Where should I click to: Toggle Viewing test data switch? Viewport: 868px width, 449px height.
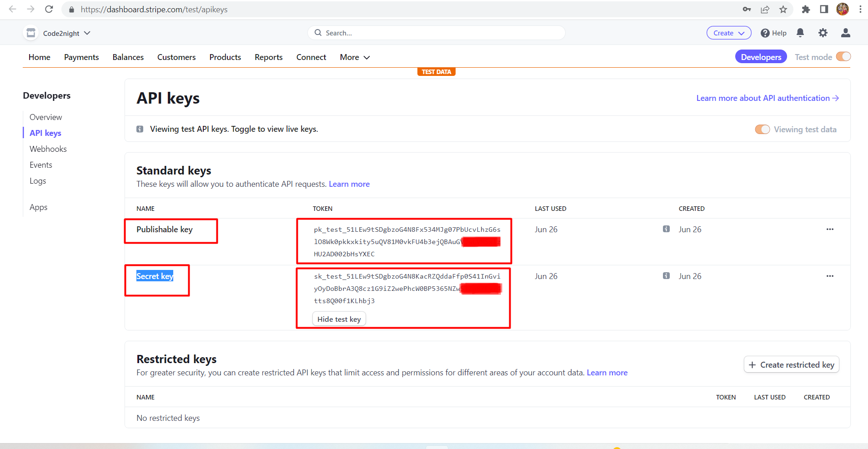coord(763,130)
